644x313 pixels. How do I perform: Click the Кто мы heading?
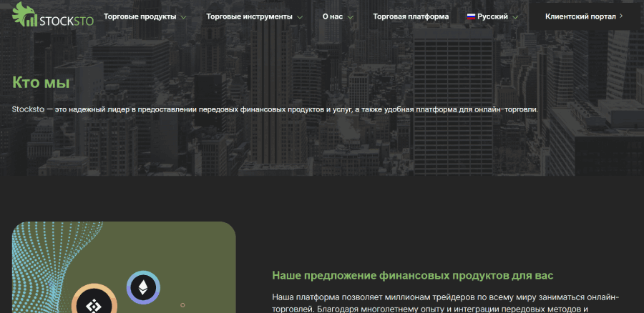coord(41,82)
